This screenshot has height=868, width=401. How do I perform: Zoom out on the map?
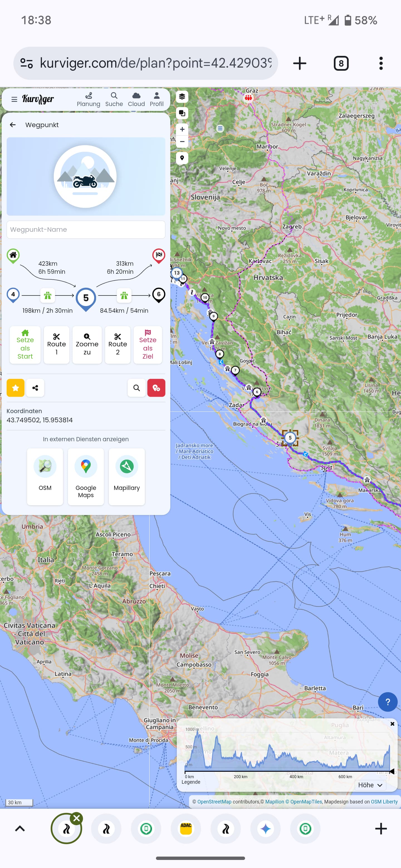click(x=182, y=142)
